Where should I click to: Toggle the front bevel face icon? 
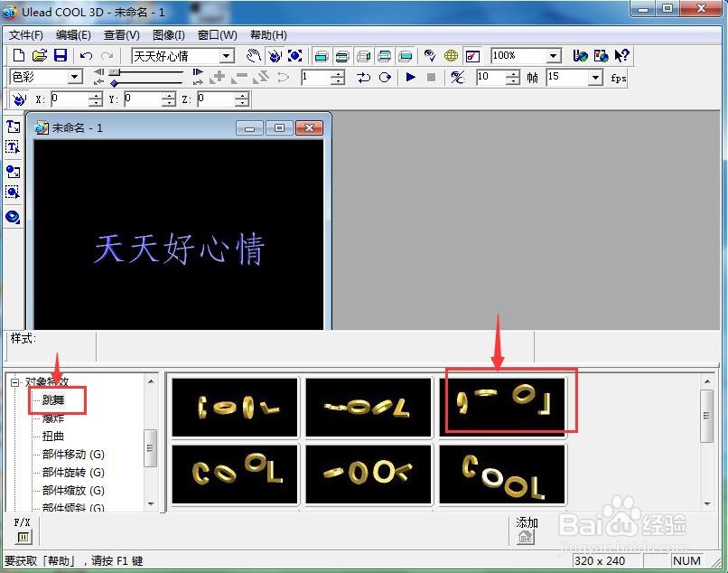click(342, 56)
